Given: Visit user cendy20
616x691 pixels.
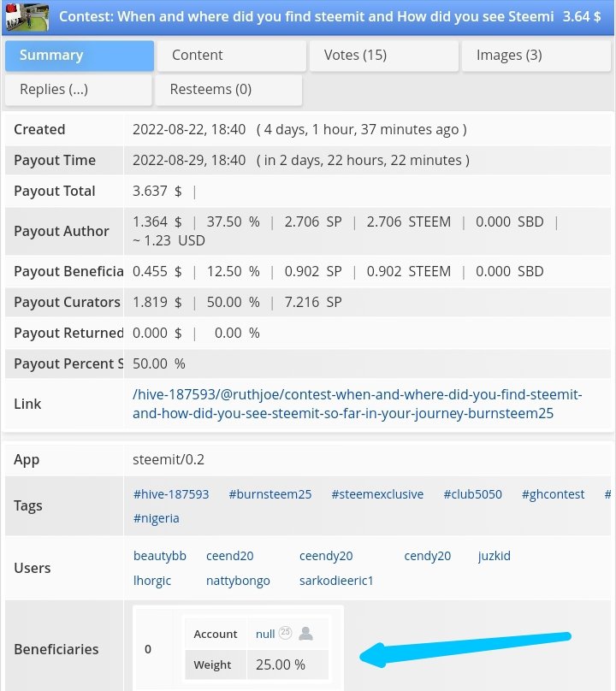Looking at the screenshot, I should pyautogui.click(x=427, y=556).
